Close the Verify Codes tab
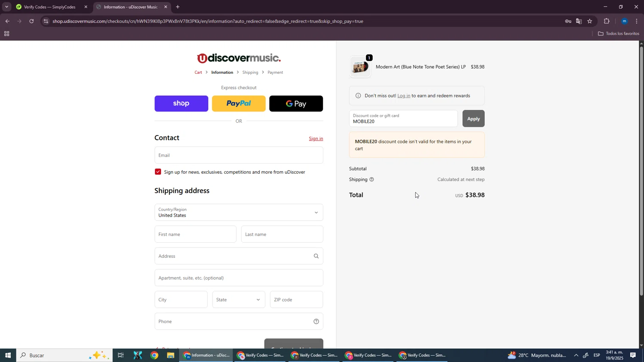The height and width of the screenshot is (362, 644). point(86,7)
